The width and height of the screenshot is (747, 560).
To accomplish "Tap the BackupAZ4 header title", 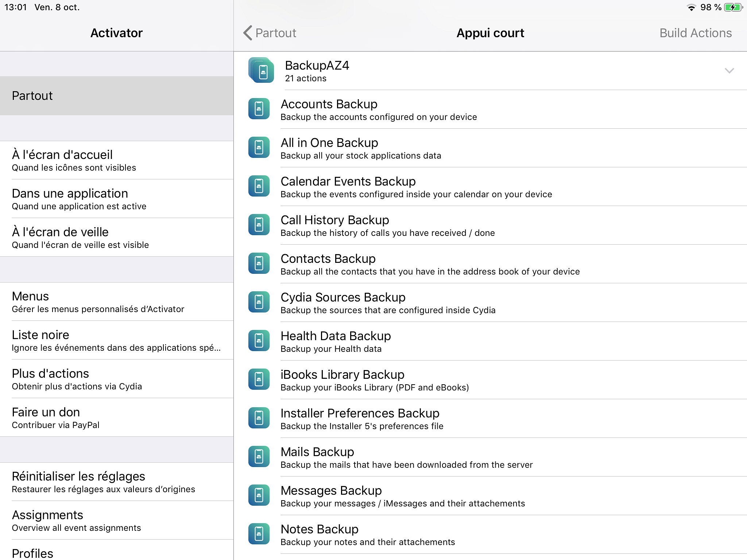I will pos(317,66).
